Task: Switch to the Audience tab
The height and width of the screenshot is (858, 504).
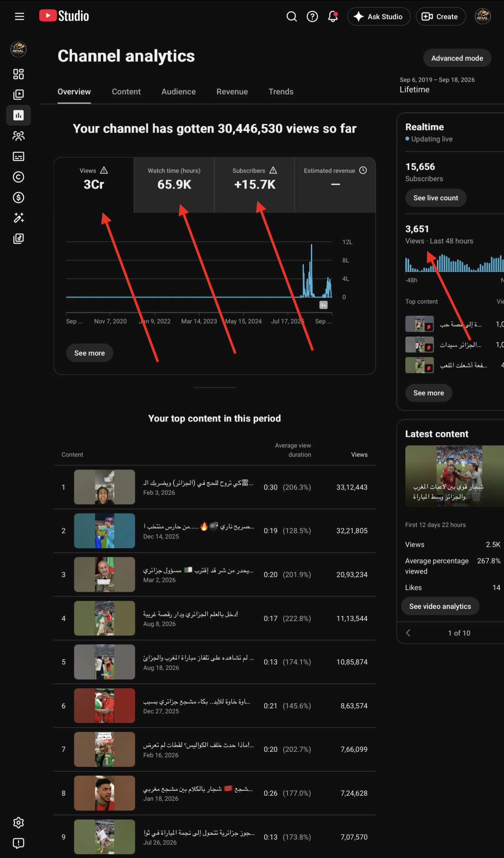Action: tap(178, 92)
